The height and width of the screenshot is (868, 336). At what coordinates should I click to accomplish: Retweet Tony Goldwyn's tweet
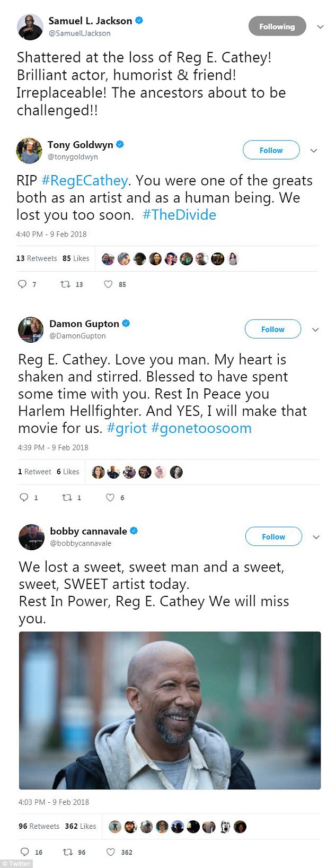coord(66,284)
